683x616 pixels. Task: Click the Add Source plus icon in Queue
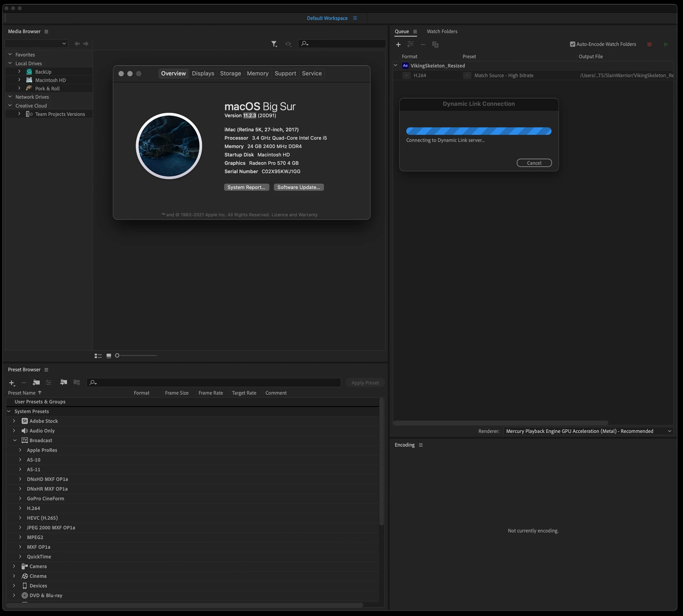click(398, 44)
